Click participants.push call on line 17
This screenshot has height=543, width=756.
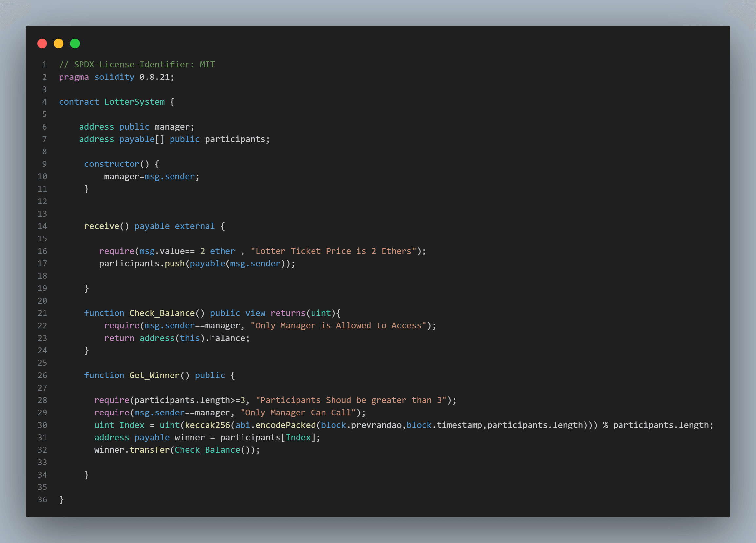pyautogui.click(x=142, y=264)
